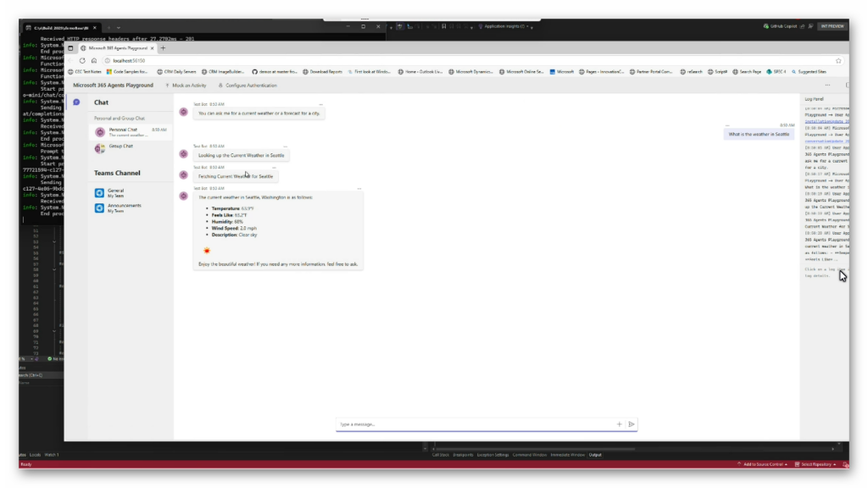This screenshot has height=488, width=868.
Task: Switch to Exception Settings tab in Visual Studio
Action: 492,455
